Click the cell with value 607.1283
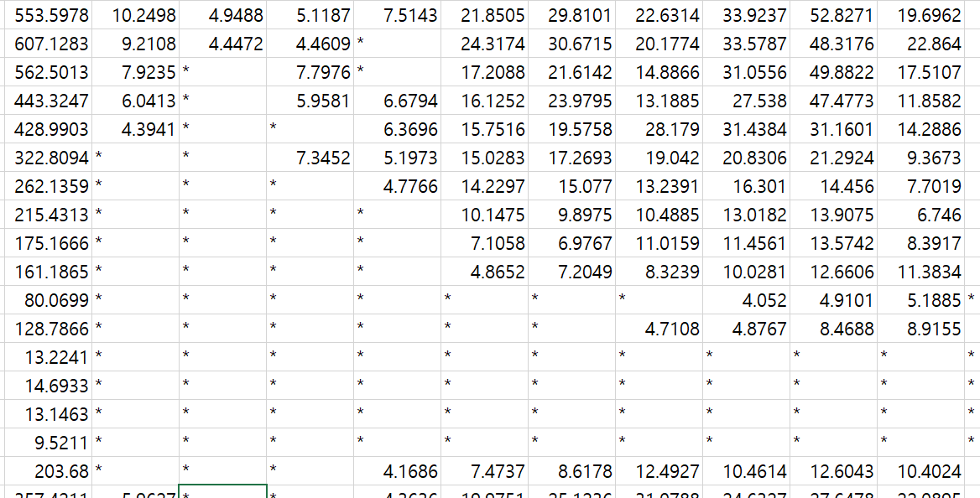 click(x=52, y=44)
